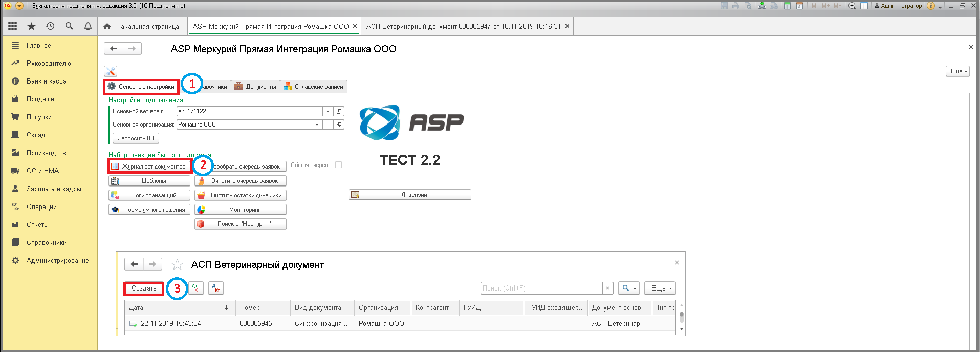Viewport: 980px width, 352px height.
Task: Open the Склад section in the sidebar
Action: click(x=36, y=135)
